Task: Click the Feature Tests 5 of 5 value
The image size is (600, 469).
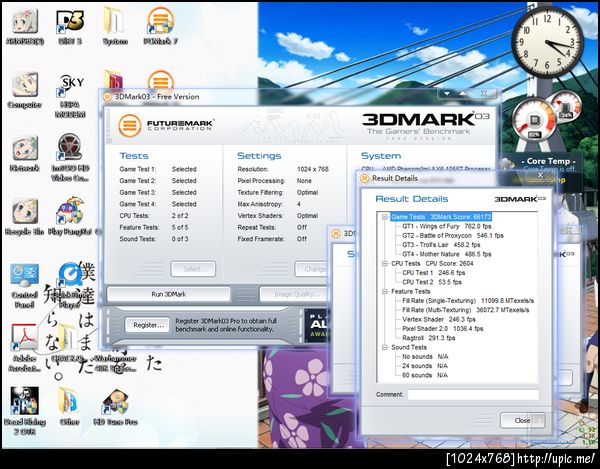Action: click(180, 227)
